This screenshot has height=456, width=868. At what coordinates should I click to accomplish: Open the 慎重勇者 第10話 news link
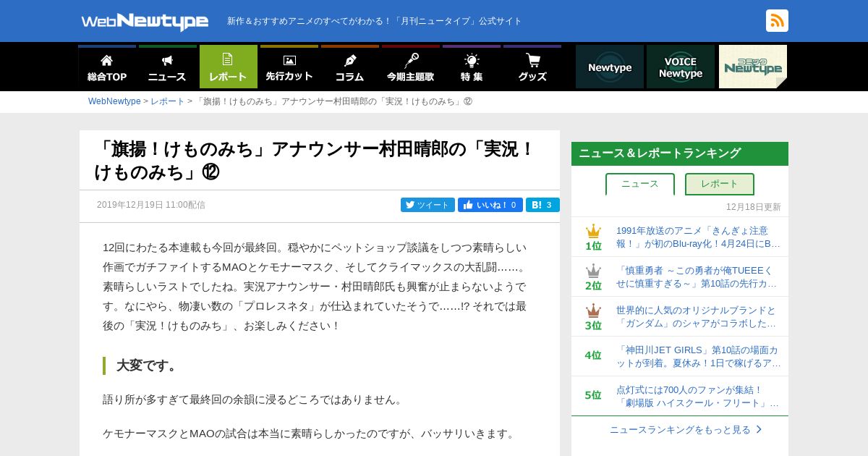[698, 277]
